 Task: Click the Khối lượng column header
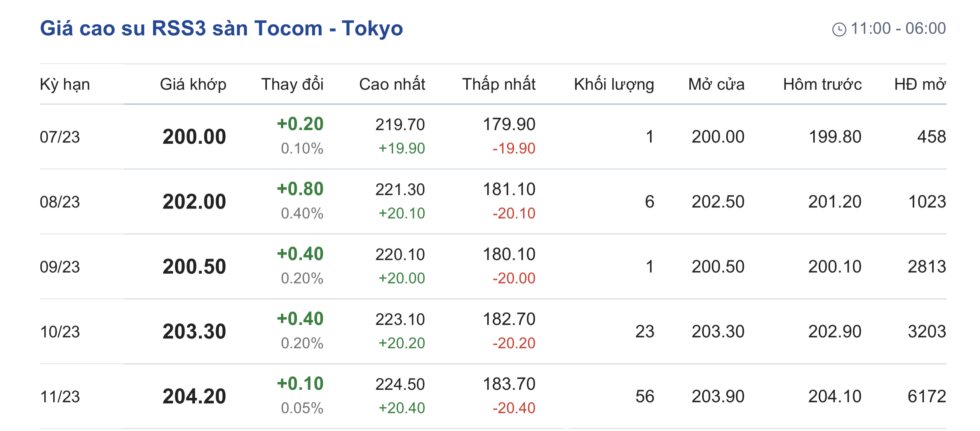[x=614, y=84]
